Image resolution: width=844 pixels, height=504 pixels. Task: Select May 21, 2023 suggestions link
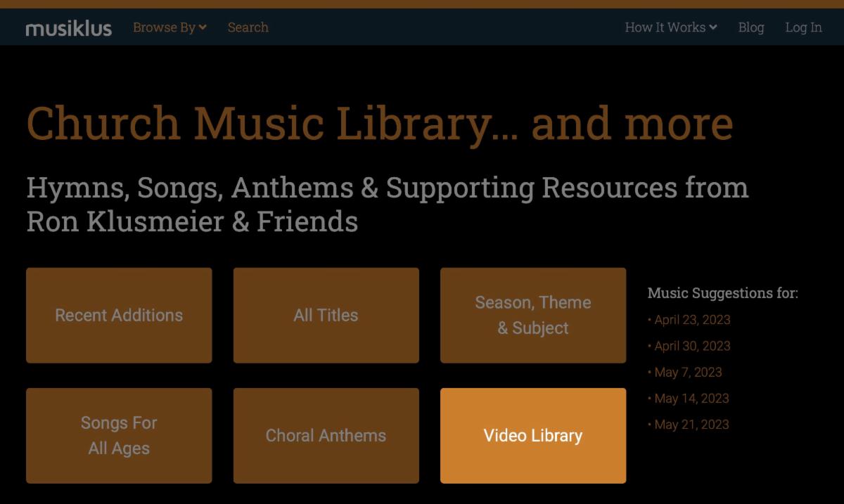(691, 425)
